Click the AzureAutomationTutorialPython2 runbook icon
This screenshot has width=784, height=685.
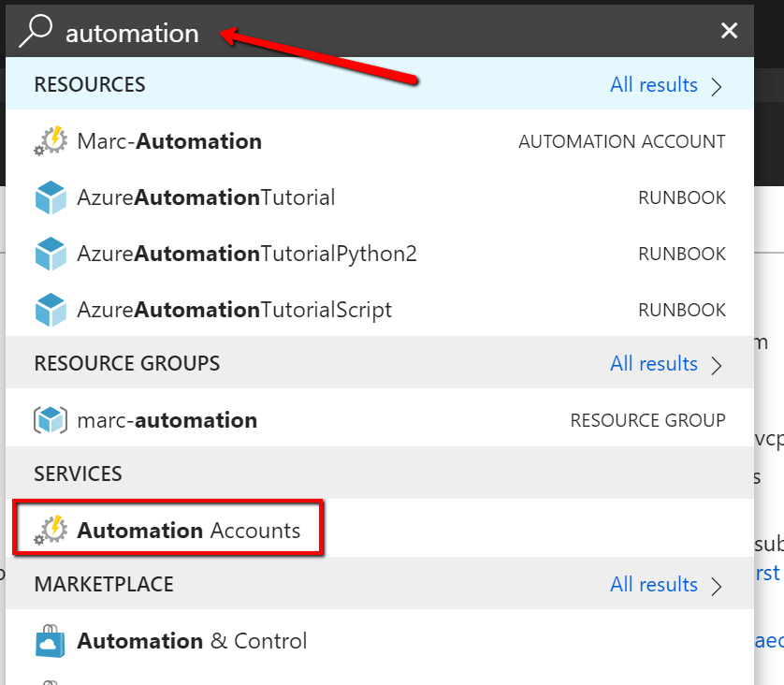click(x=49, y=253)
